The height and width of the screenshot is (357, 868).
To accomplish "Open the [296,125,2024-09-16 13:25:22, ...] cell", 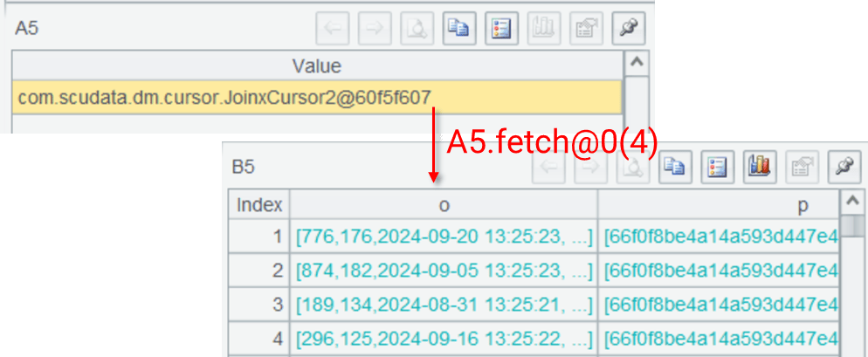I will point(444,338).
